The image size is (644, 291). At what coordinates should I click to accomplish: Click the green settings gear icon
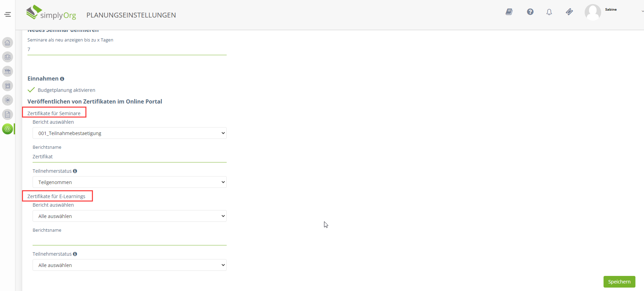tap(8, 129)
